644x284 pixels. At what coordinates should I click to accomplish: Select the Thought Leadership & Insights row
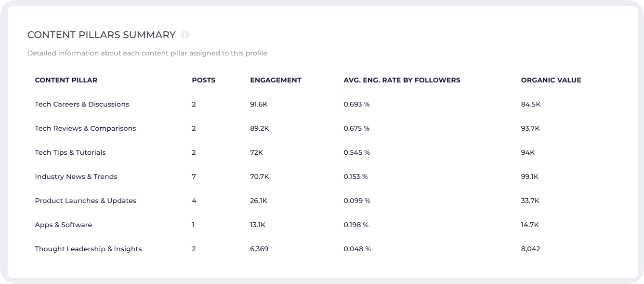[88, 249]
